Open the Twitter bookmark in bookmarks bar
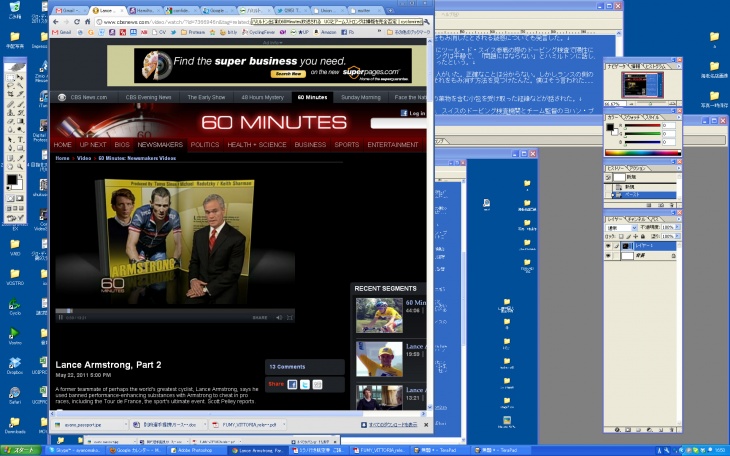Screen dimensions: 730x456 (x=173, y=32)
